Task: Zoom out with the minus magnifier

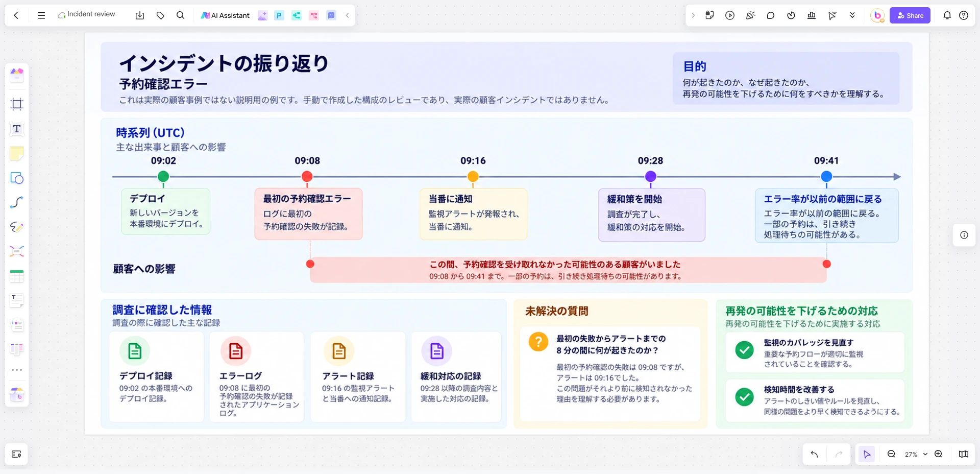Action: 891,454
